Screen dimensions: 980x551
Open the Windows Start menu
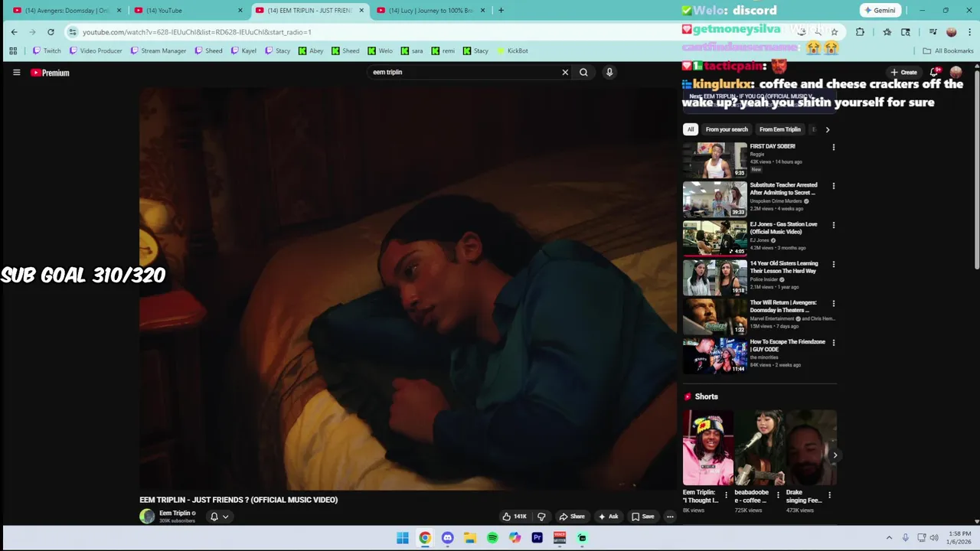point(403,538)
